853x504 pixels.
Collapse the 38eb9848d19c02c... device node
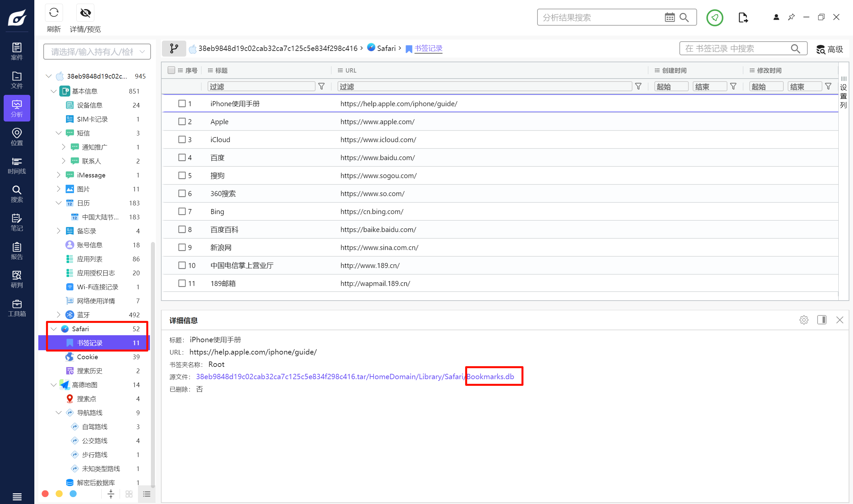[49, 76]
